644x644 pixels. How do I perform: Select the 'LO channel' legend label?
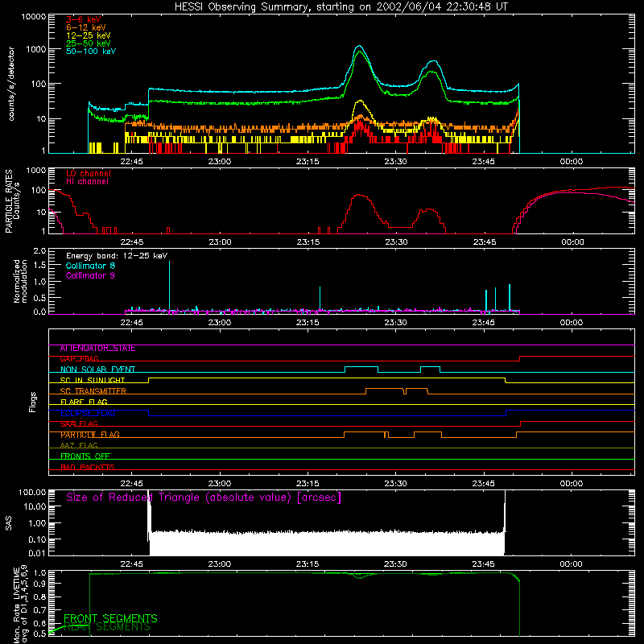point(89,173)
